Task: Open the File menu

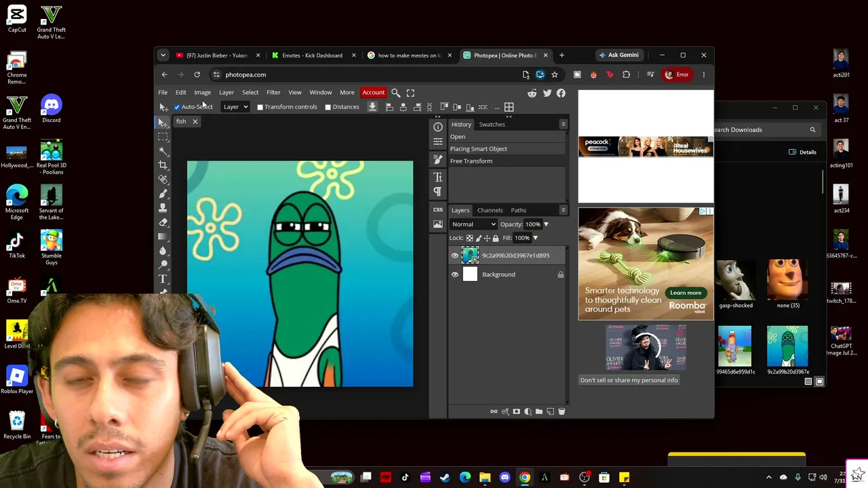Action: [x=163, y=93]
